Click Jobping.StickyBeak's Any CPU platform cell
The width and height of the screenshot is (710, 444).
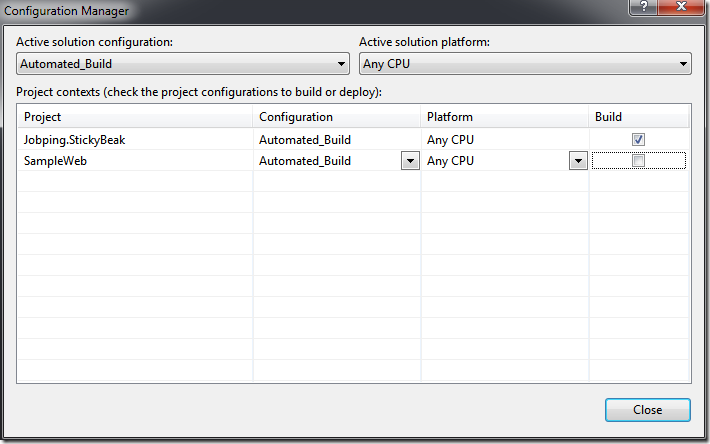pyautogui.click(x=450, y=140)
